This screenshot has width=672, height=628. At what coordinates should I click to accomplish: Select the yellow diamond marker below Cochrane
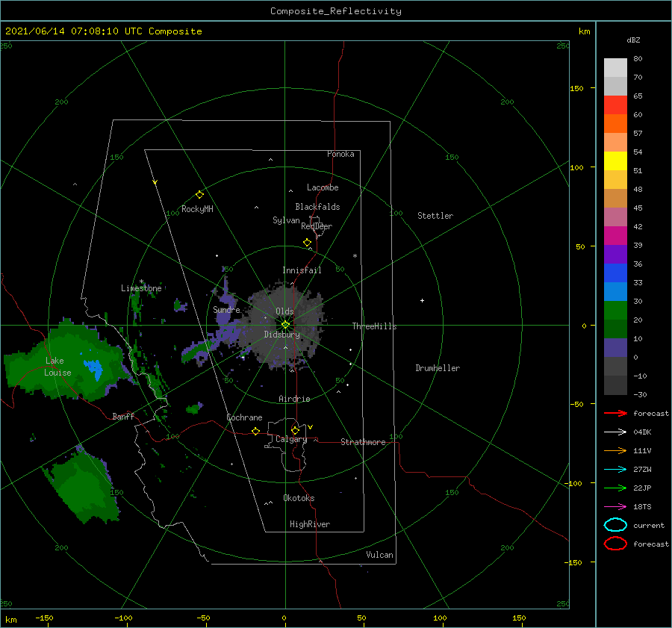point(255,432)
